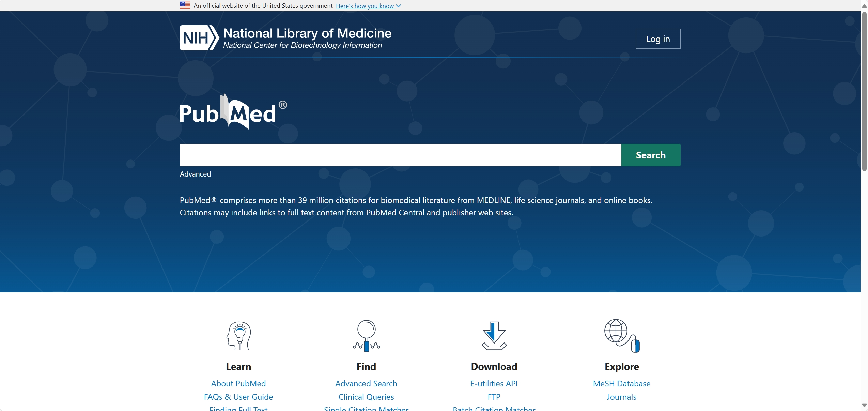This screenshot has height=411, width=868.
Task: Click the page vertical scrollbar thumb
Action: (x=864, y=91)
